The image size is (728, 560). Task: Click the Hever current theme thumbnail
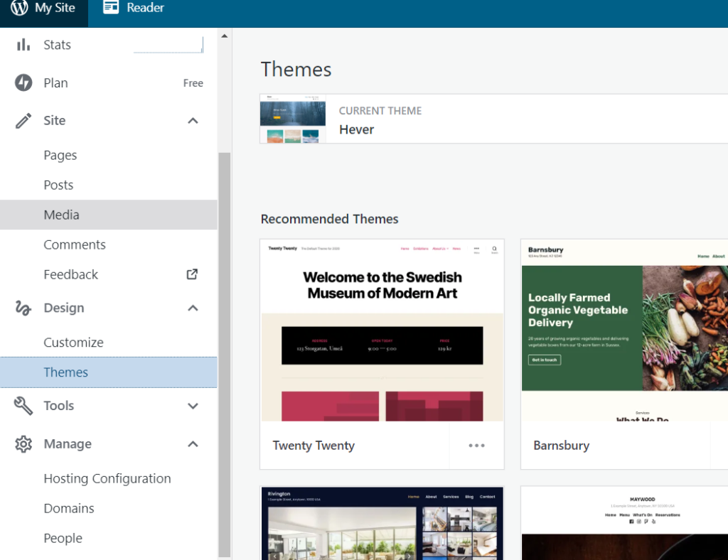293,119
